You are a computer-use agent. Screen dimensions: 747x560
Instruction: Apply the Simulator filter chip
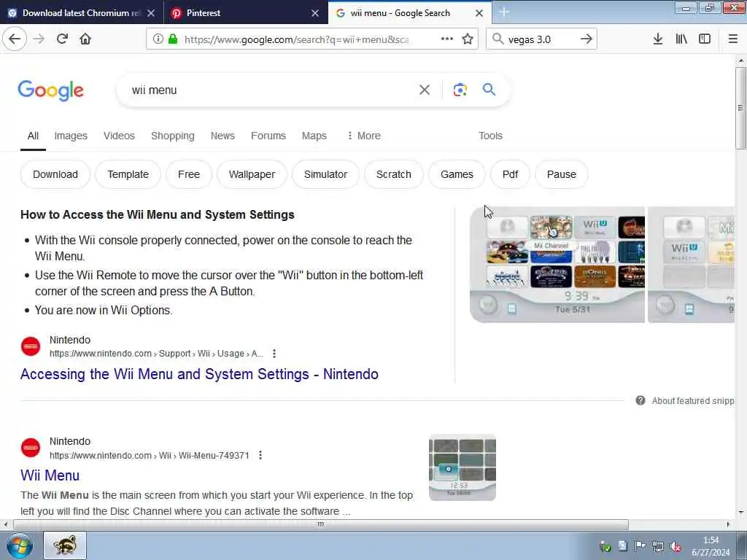(x=325, y=174)
